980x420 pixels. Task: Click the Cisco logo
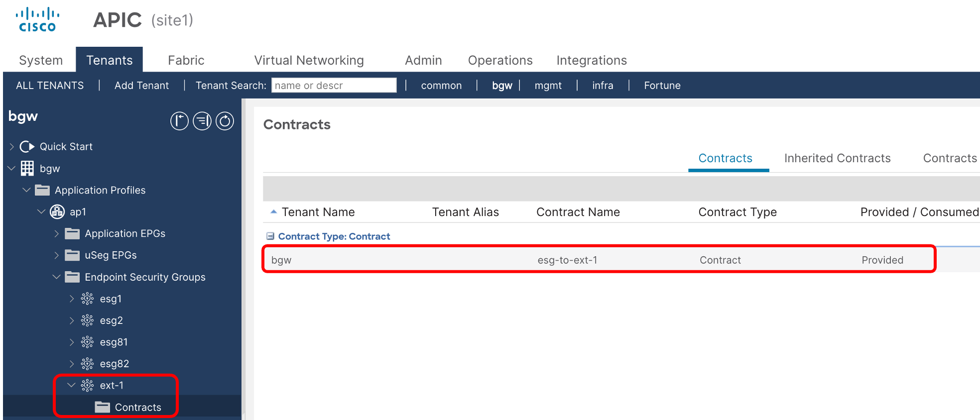pyautogui.click(x=37, y=20)
